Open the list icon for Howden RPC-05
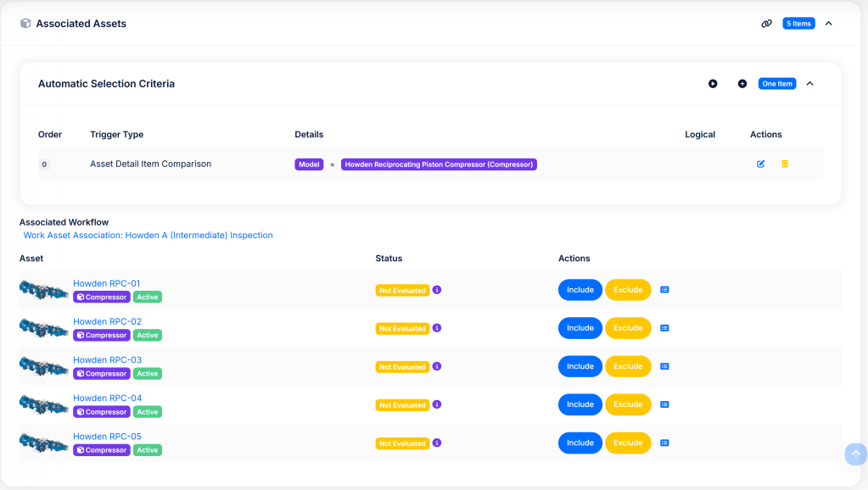Image resolution: width=868 pixels, height=490 pixels. pyautogui.click(x=664, y=443)
